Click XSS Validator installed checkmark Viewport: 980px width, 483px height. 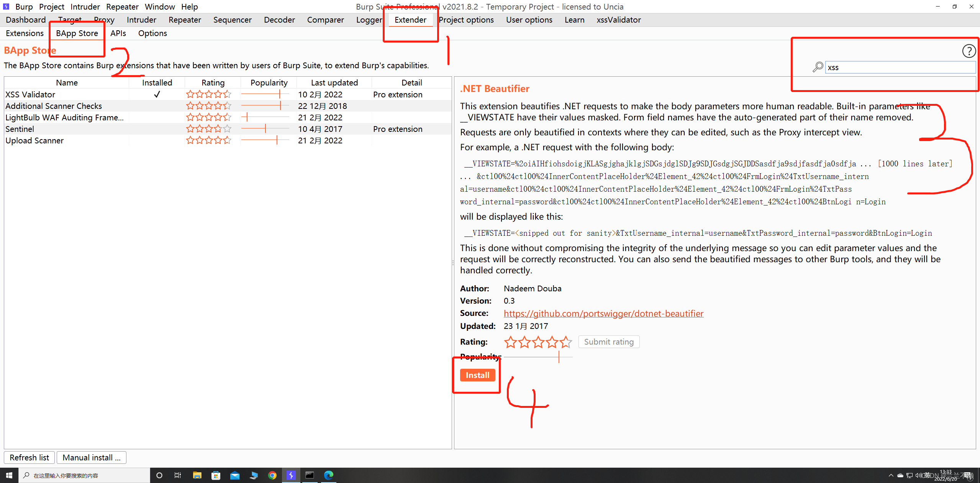point(157,94)
